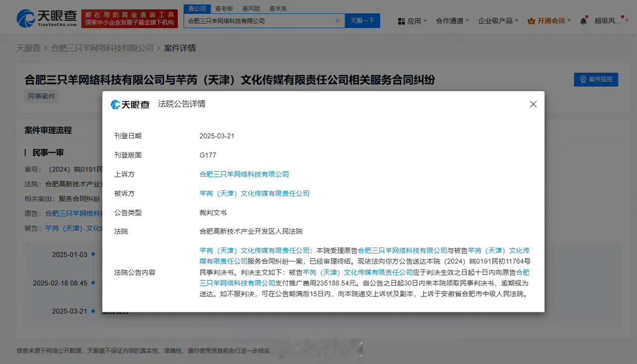Select the 查公司 search tab
The width and height of the screenshot is (637, 364).
(x=197, y=9)
